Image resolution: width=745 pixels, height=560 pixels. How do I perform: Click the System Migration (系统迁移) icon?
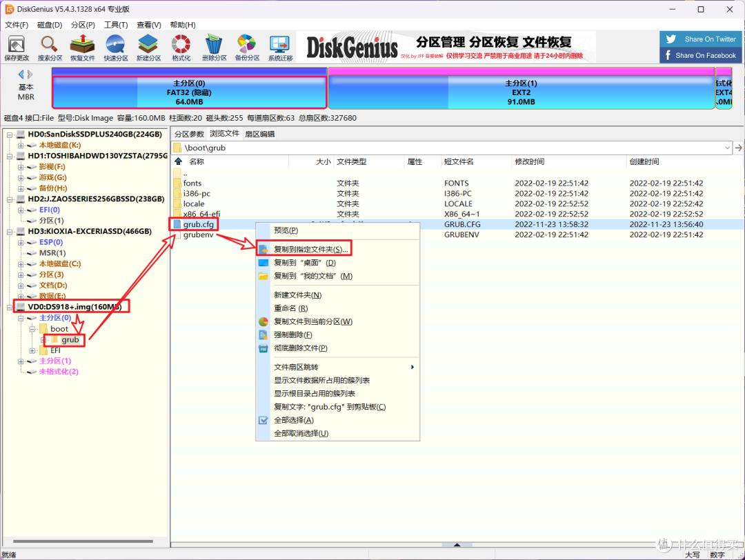tap(280, 47)
